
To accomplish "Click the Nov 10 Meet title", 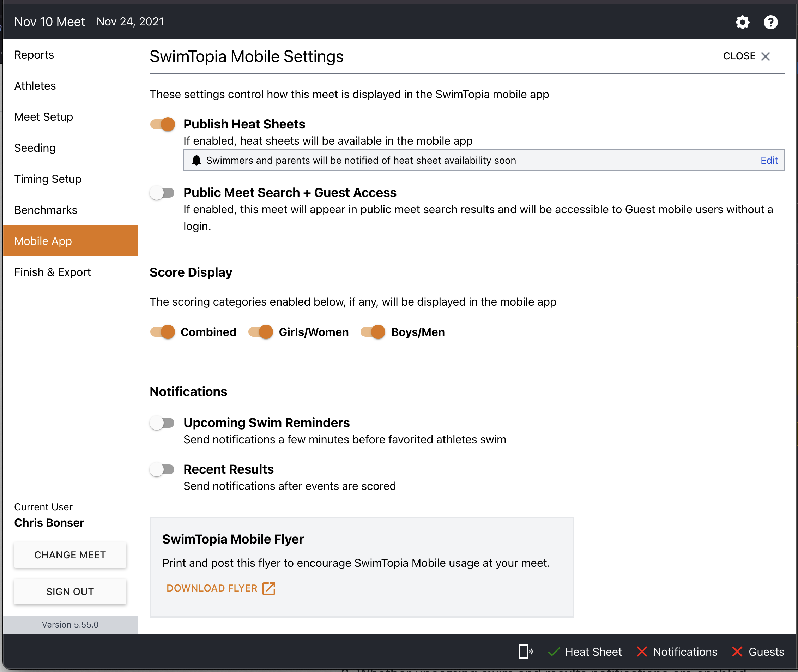I will pos(49,22).
